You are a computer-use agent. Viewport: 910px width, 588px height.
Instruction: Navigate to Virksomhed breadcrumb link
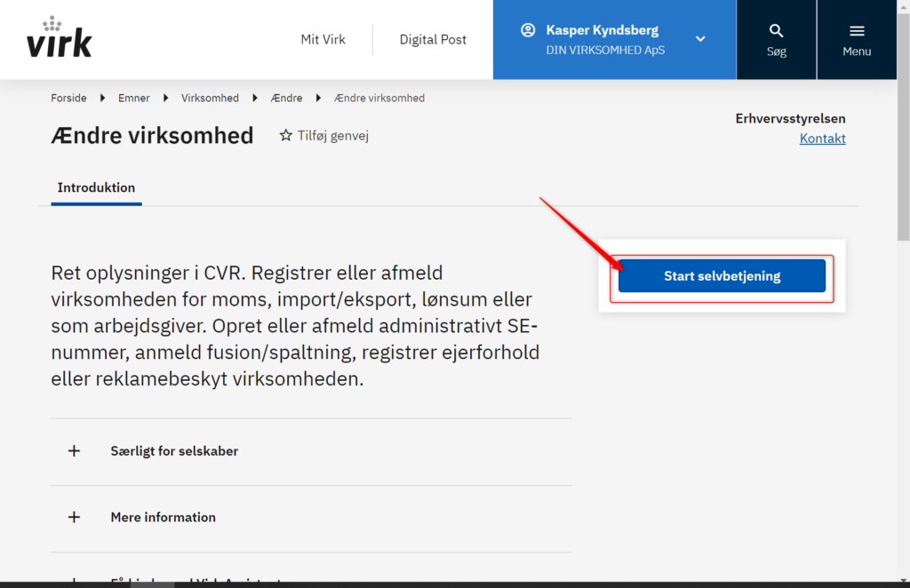pos(210,98)
